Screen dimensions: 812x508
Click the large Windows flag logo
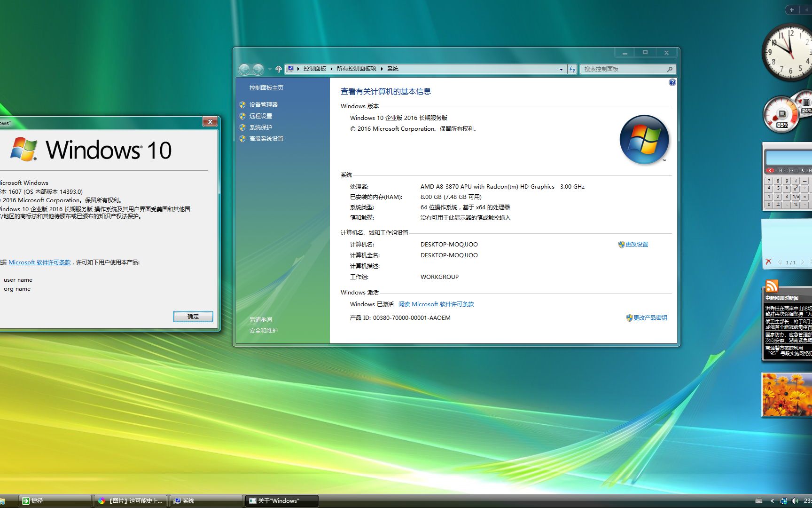point(644,140)
